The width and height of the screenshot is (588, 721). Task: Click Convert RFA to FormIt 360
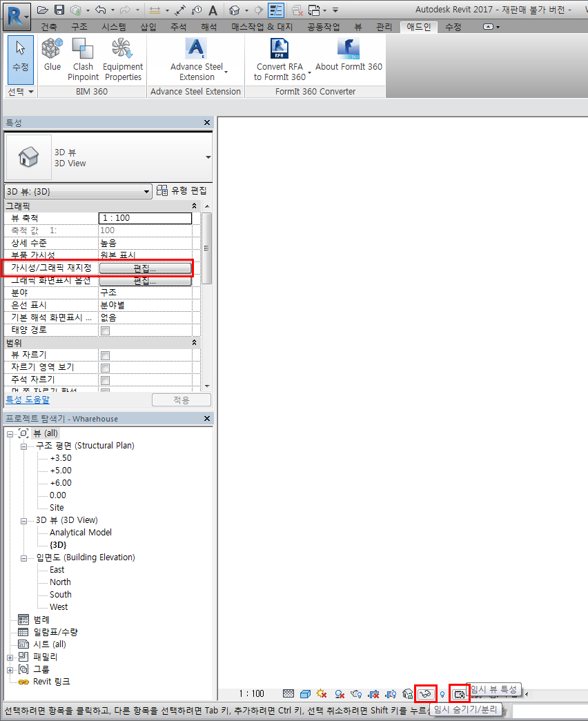(x=280, y=59)
